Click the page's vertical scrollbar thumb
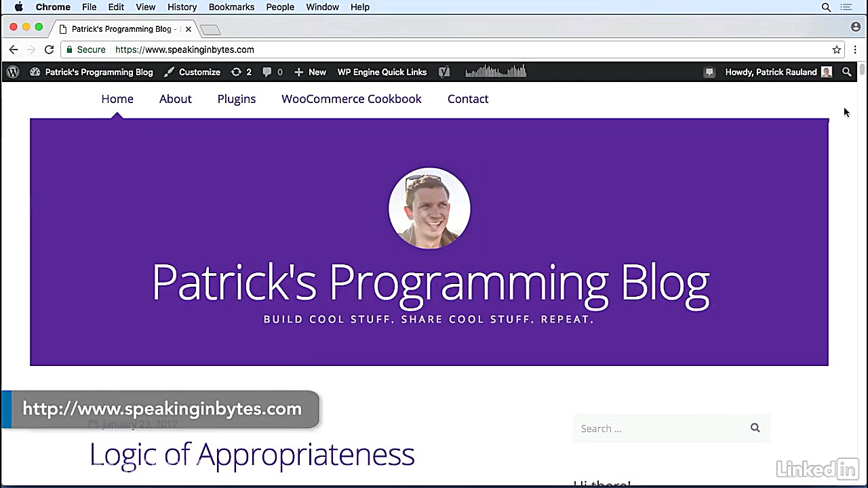The image size is (868, 488). point(863,70)
